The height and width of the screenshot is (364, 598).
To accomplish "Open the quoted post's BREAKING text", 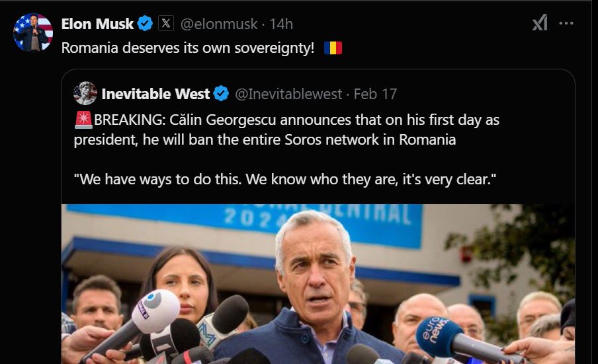I will click(x=286, y=130).
